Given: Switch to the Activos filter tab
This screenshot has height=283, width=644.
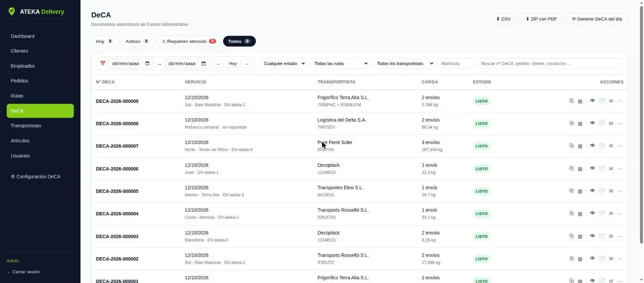Looking at the screenshot, I should coord(137,41).
